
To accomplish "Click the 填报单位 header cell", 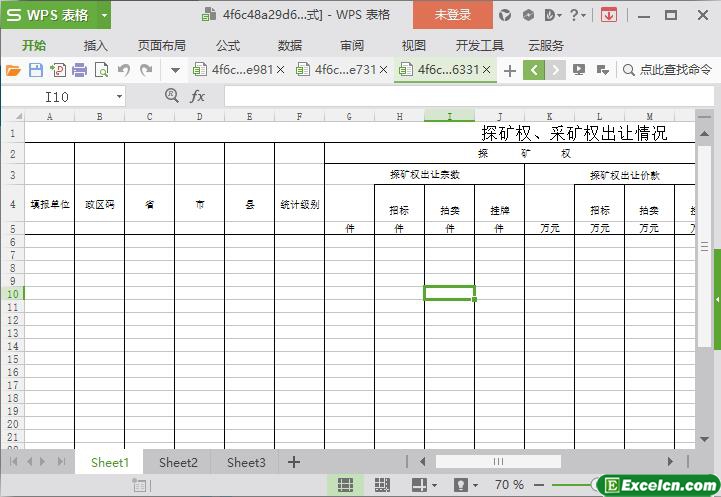I will pos(50,204).
